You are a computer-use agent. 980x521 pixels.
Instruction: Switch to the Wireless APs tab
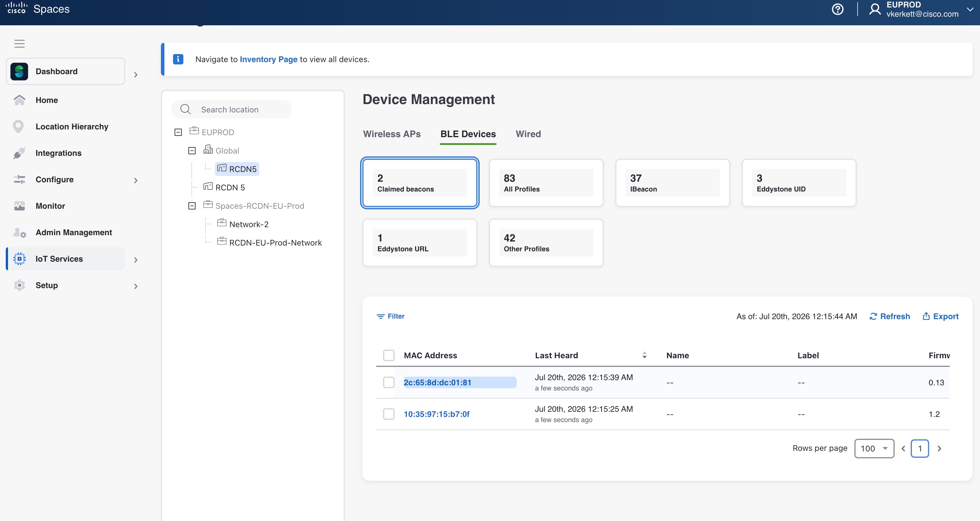pyautogui.click(x=392, y=134)
